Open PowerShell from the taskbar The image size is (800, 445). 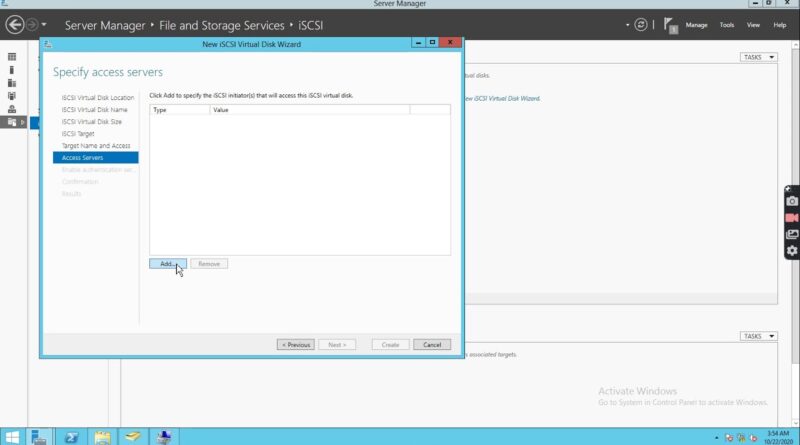[x=71, y=437]
